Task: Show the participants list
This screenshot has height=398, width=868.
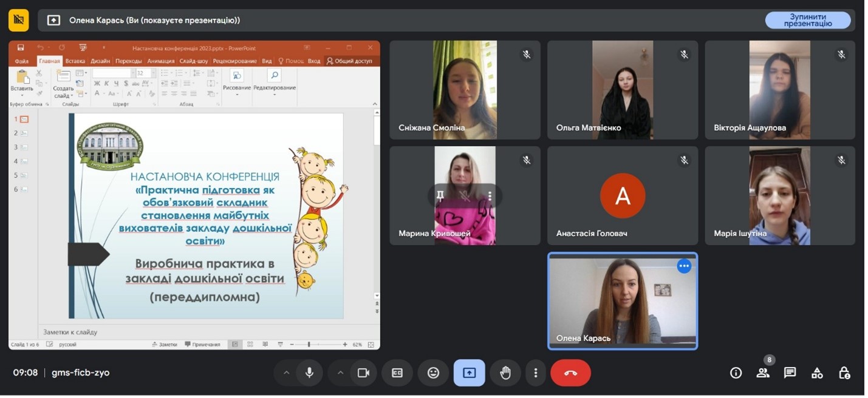Action: [x=763, y=373]
